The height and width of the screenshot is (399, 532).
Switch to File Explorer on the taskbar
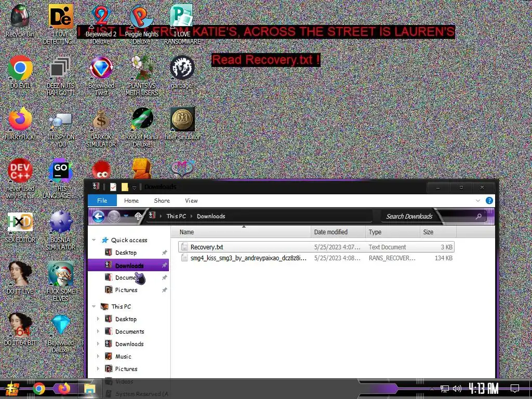[89, 389]
